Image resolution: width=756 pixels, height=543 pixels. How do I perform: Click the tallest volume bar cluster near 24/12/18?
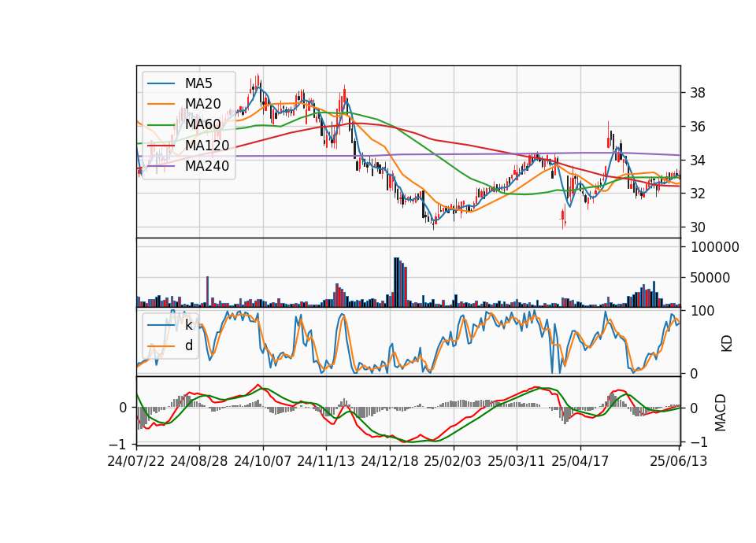pos(401,283)
